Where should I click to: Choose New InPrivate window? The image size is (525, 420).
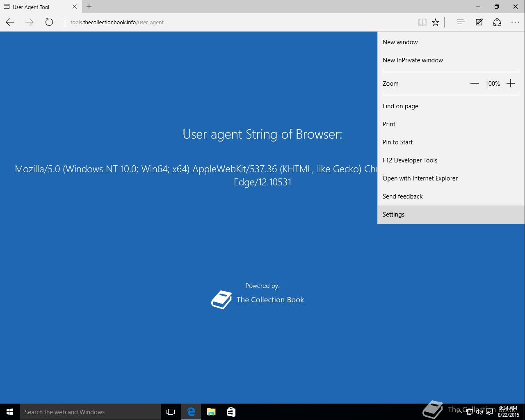451,60
